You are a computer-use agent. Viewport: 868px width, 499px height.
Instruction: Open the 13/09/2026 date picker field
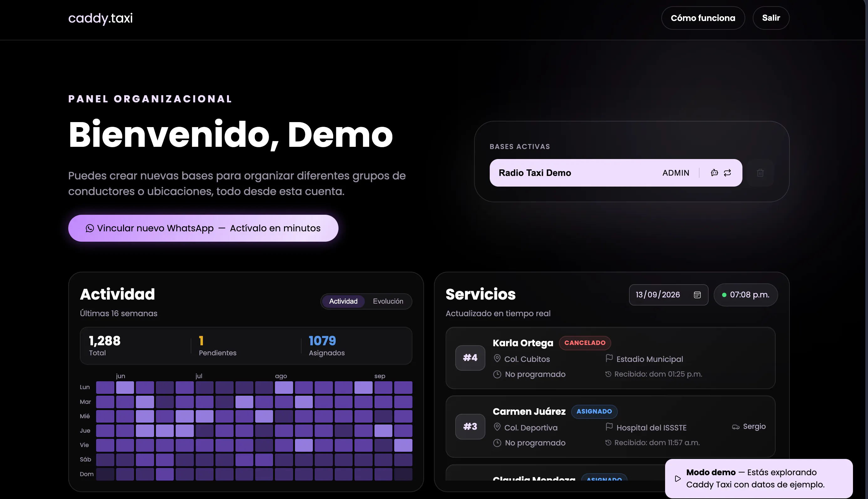pos(669,295)
